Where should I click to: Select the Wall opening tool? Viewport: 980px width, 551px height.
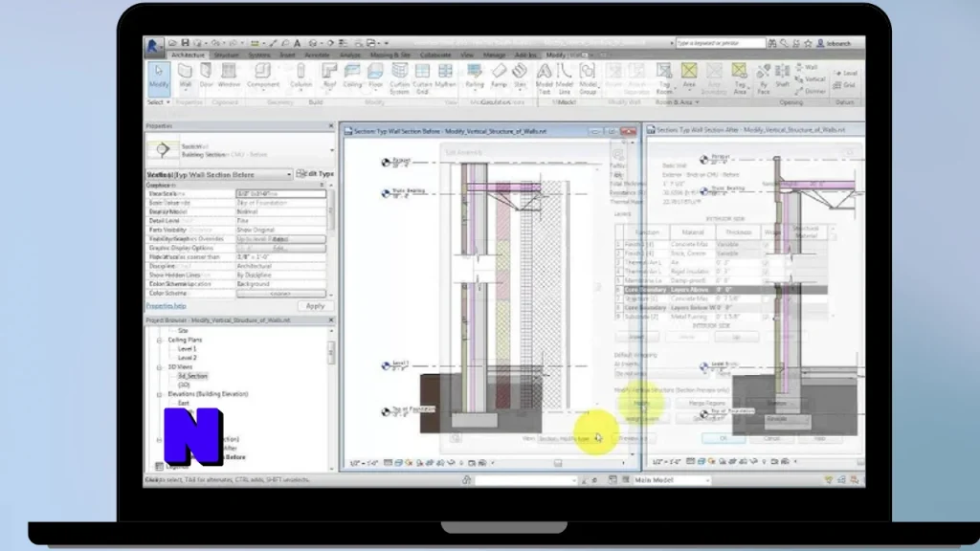806,67
